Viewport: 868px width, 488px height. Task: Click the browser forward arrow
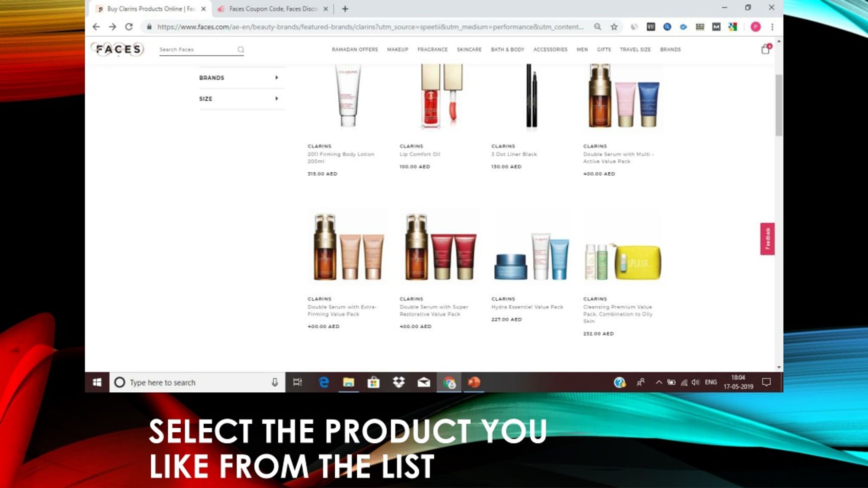[113, 27]
